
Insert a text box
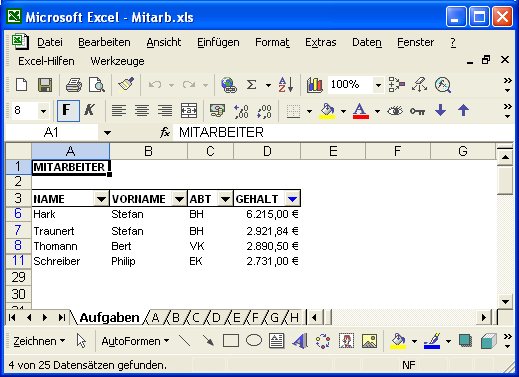point(276,341)
